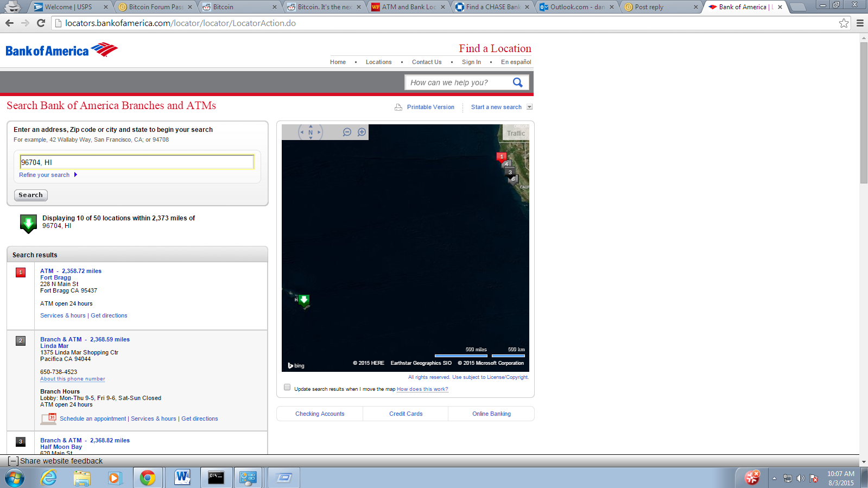Open the Windows Start button

(15, 478)
